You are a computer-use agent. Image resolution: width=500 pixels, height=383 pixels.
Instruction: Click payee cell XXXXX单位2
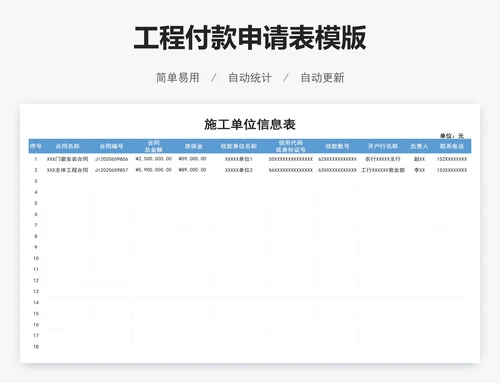pyautogui.click(x=239, y=170)
